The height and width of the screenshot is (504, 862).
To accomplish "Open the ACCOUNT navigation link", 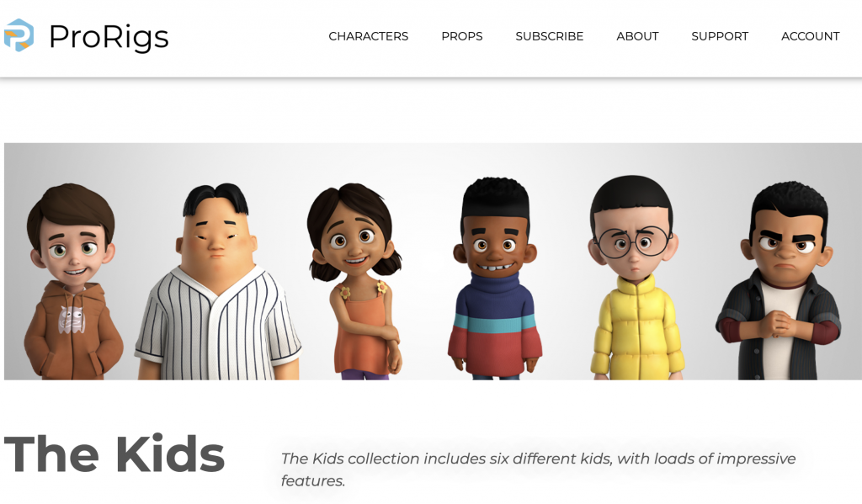I will point(811,36).
